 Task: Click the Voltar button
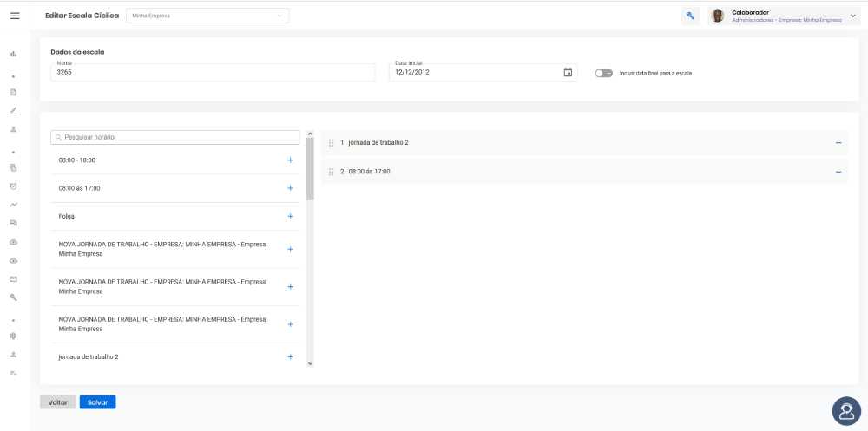click(x=57, y=402)
